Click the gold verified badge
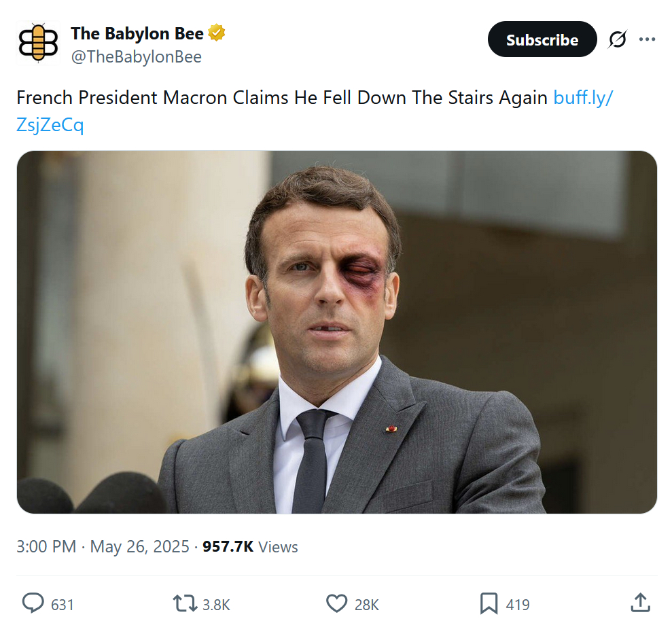Viewport: 672px width, 621px height. [x=217, y=33]
